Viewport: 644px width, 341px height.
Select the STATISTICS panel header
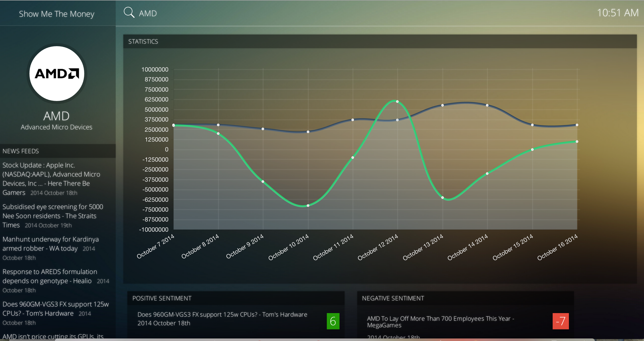143,42
